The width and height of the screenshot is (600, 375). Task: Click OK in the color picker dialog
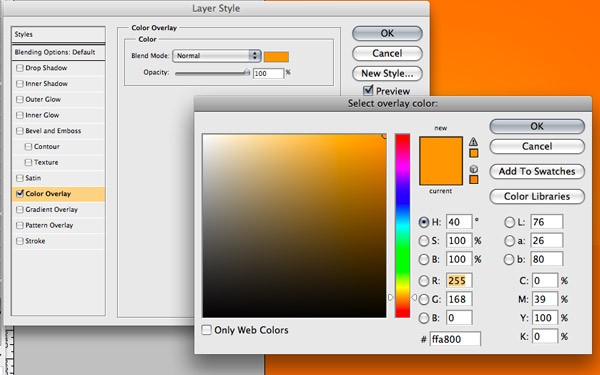(537, 126)
